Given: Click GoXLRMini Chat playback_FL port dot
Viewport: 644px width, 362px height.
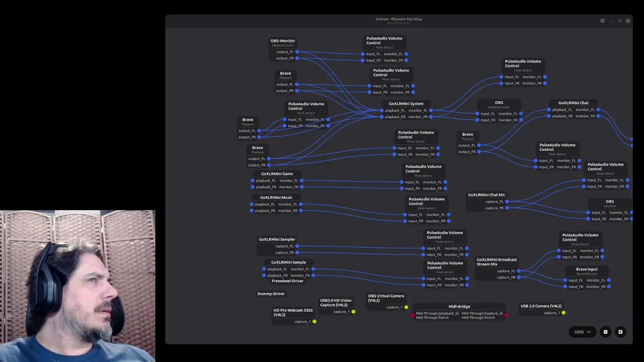Looking at the screenshot, I should [x=549, y=110].
